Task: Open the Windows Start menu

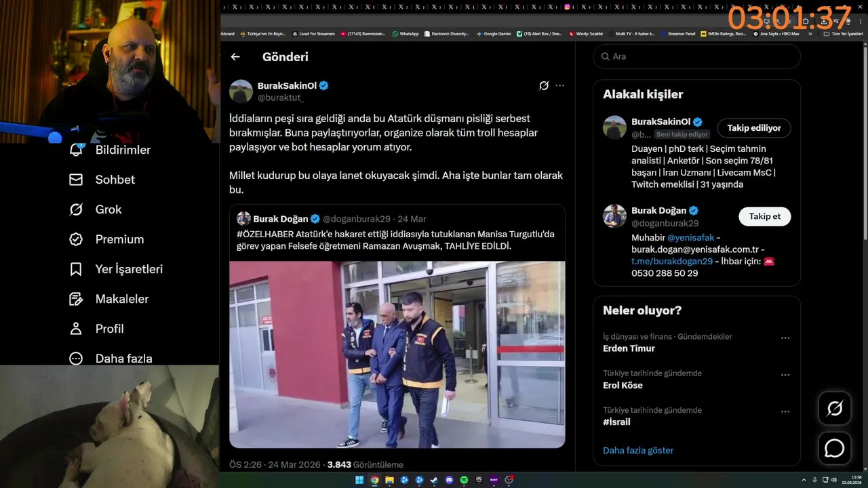Action: tap(359, 480)
